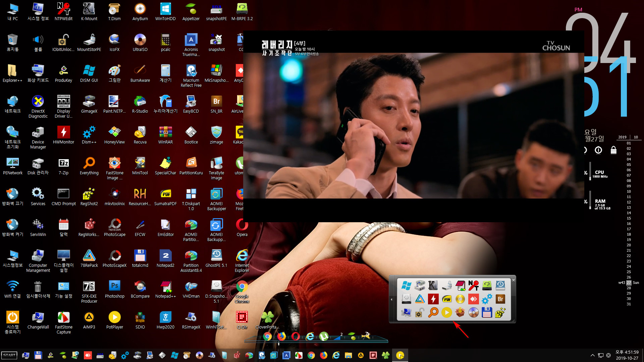Click the K-Mount icon in launcher panel
644x362 pixels.
point(433,285)
